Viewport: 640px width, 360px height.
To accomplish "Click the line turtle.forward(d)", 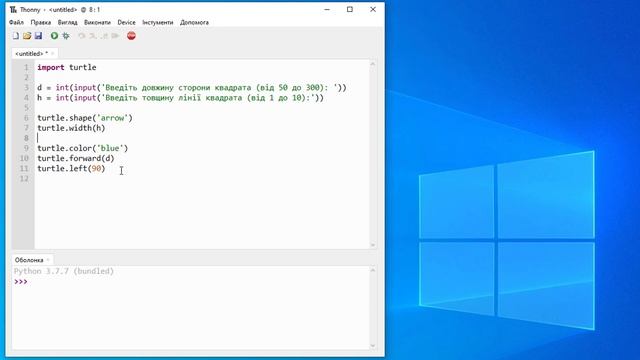I will tap(76, 158).
